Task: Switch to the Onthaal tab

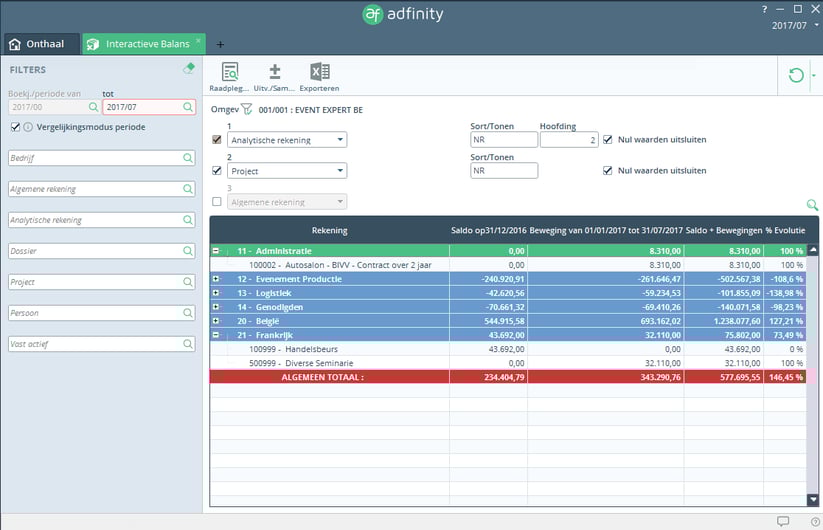Action: point(38,44)
